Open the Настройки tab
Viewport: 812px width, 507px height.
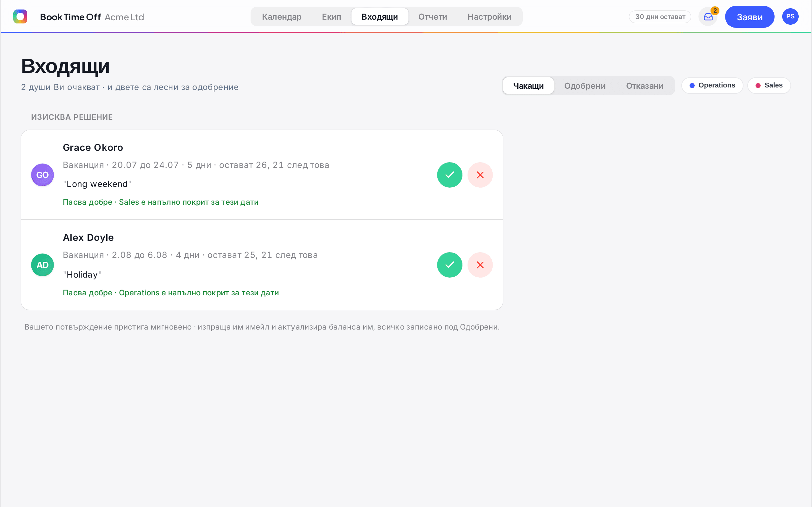point(489,17)
